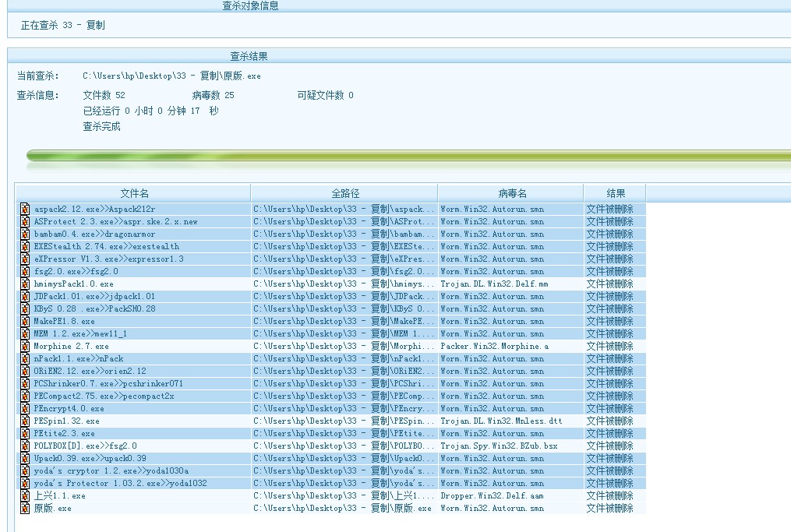This screenshot has height=532, width=791.
Task: Click virus name Dropper.Win32.Delf.aam
Action: click(492, 495)
